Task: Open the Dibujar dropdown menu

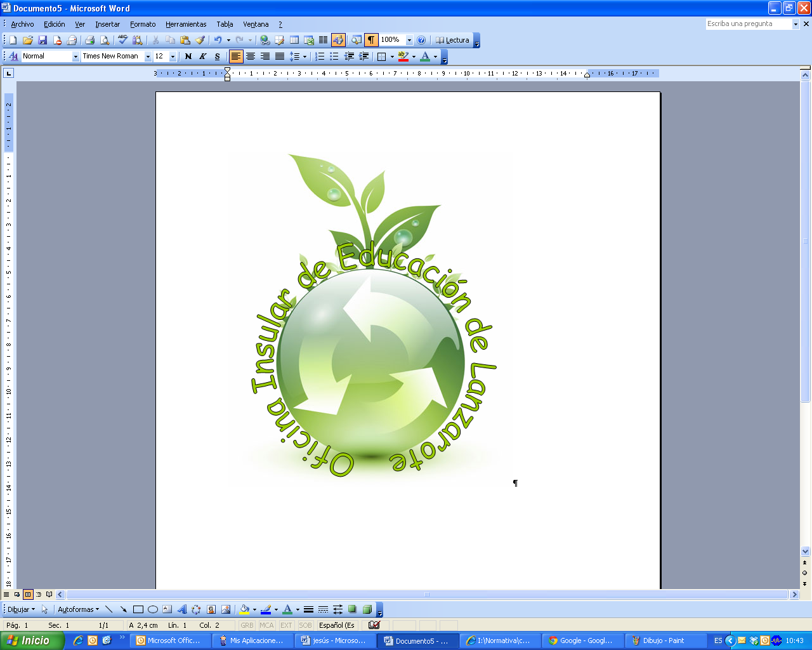Action: [x=21, y=609]
